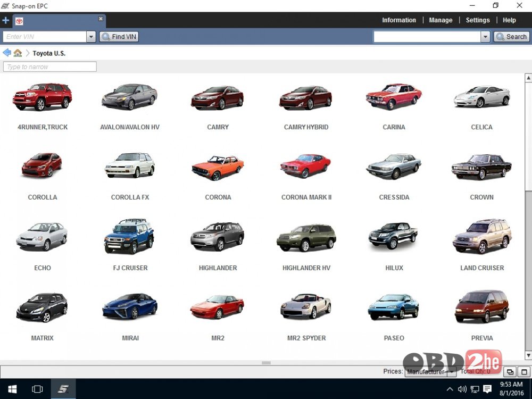Select the CROWN car image
The width and height of the screenshot is (532, 399).
point(481,167)
